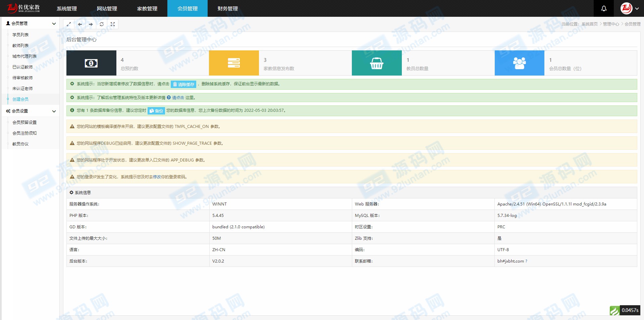Click the refresh page icon
644x320 pixels.
pyautogui.click(x=102, y=24)
